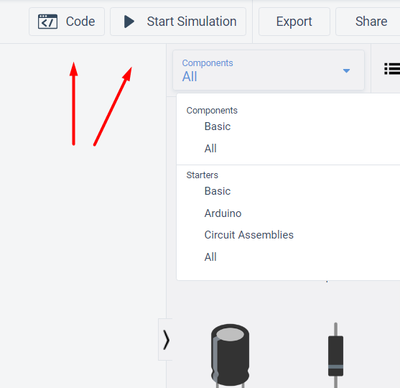Choose Basic under Starters
Image resolution: width=400 pixels, height=388 pixels.
click(217, 191)
